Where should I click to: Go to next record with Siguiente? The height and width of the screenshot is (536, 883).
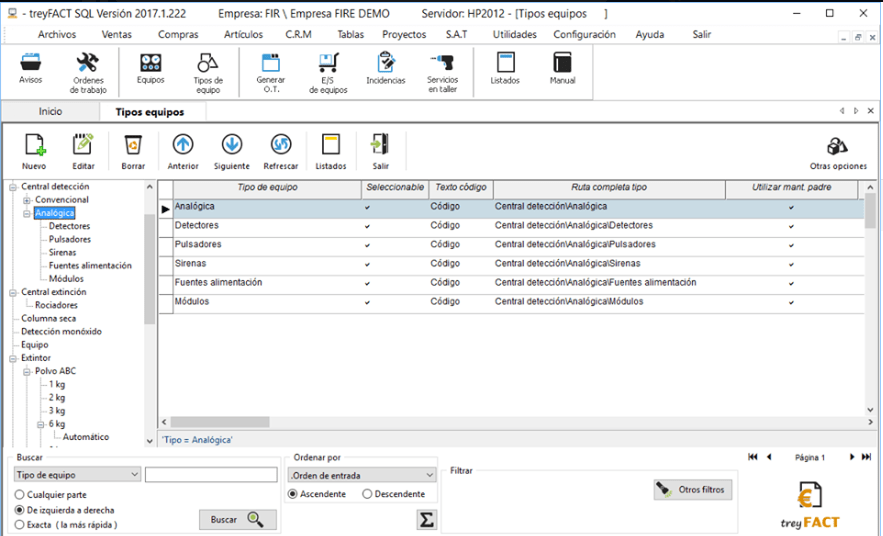pos(231,145)
